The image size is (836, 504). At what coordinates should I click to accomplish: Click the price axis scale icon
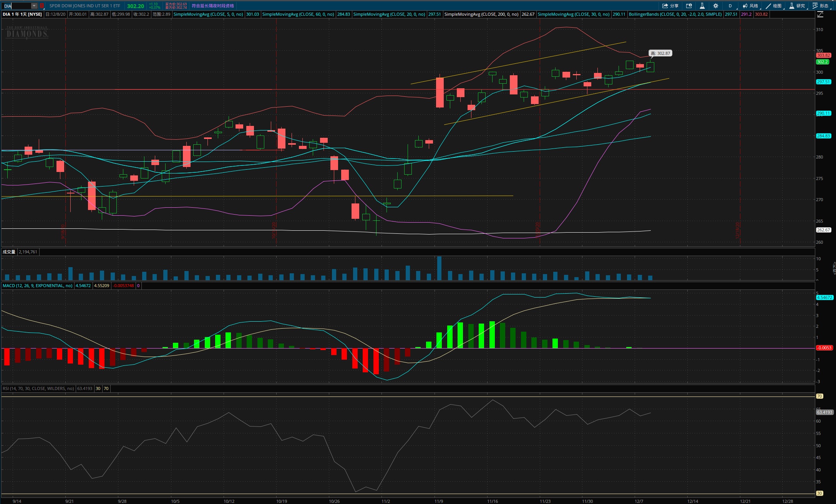click(x=820, y=14)
